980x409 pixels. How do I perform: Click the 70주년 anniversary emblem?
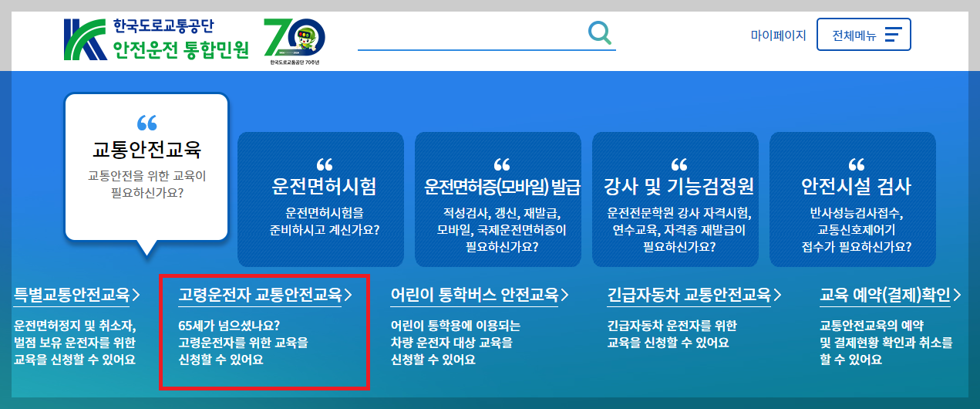pos(295,41)
